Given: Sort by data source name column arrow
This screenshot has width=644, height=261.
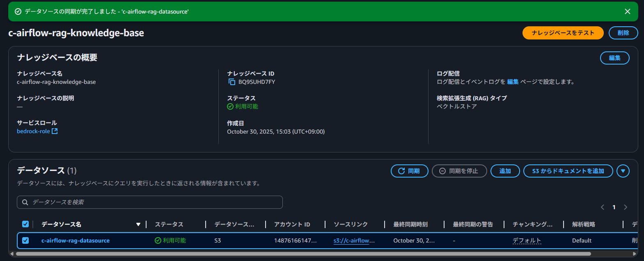Looking at the screenshot, I should [138, 224].
